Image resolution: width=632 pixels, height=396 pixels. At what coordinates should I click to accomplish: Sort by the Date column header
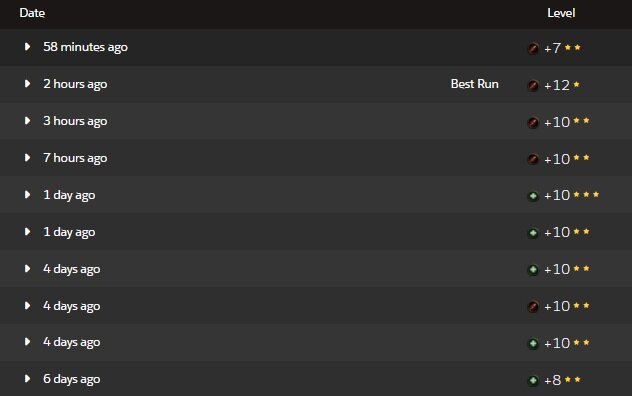[x=32, y=13]
